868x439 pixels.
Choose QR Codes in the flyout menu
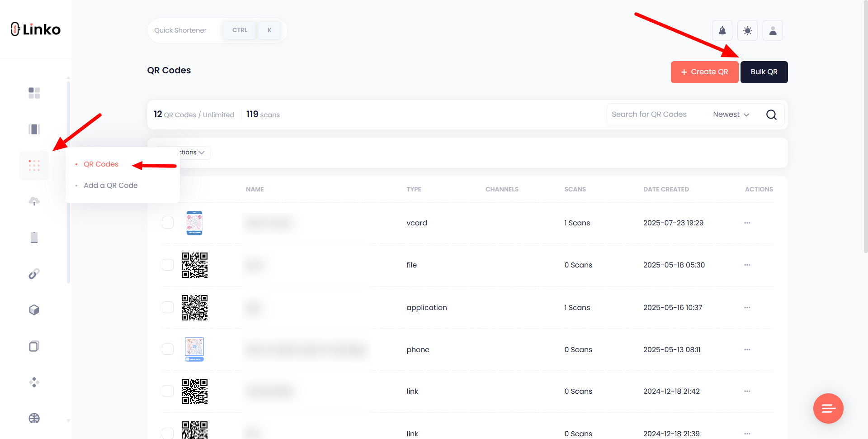pos(101,164)
